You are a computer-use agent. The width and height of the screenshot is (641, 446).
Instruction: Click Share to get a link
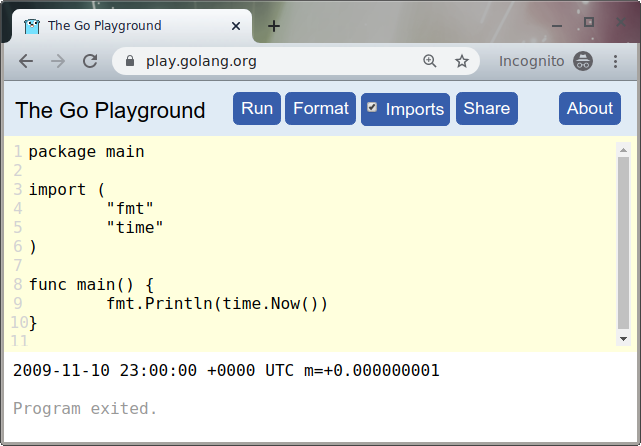coord(486,109)
